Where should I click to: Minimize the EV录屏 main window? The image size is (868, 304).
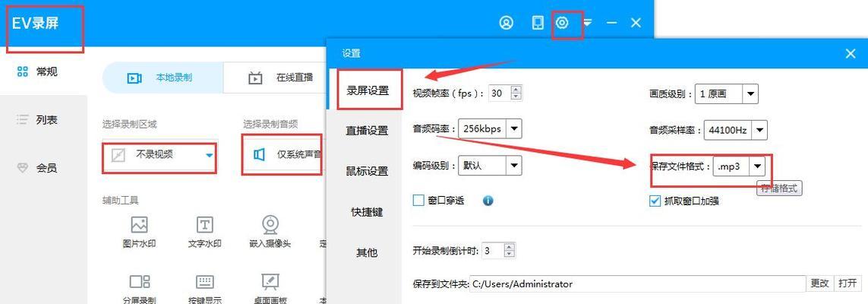click(611, 23)
